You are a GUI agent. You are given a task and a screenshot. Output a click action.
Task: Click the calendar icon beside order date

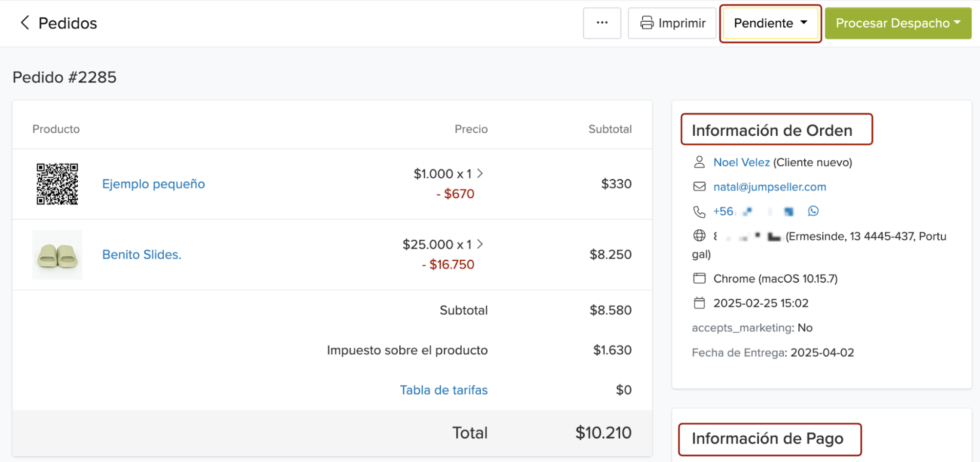pos(699,303)
